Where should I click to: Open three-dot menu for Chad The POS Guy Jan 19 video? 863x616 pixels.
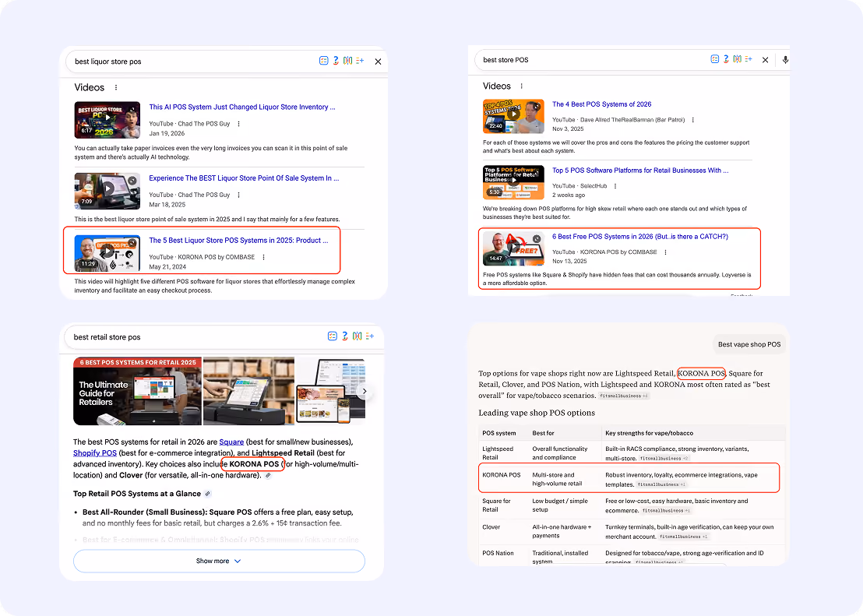click(238, 124)
